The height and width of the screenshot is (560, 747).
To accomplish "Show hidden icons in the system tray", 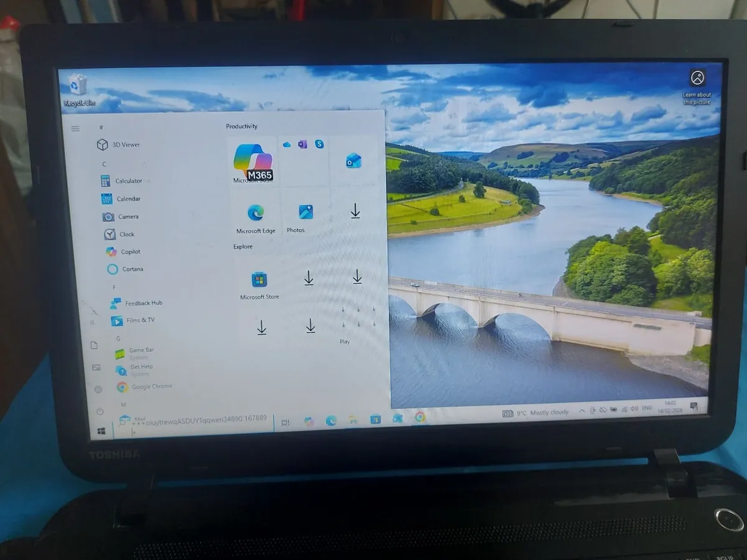I will pos(583,411).
